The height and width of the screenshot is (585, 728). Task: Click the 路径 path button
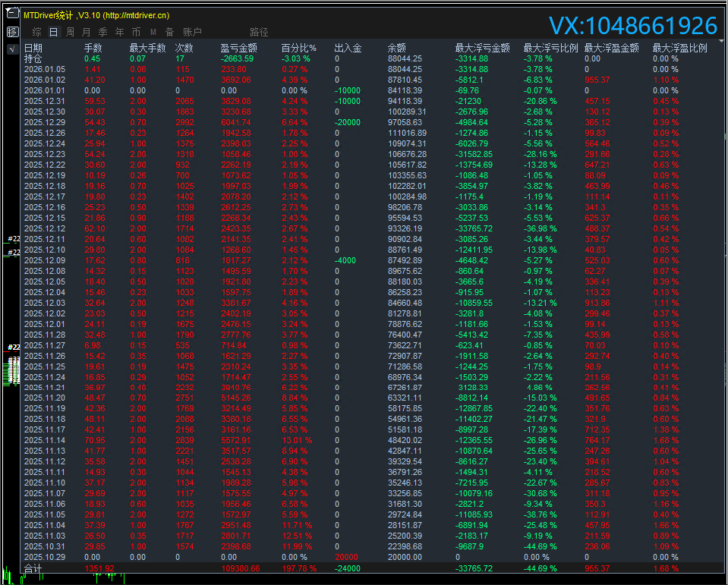[259, 32]
